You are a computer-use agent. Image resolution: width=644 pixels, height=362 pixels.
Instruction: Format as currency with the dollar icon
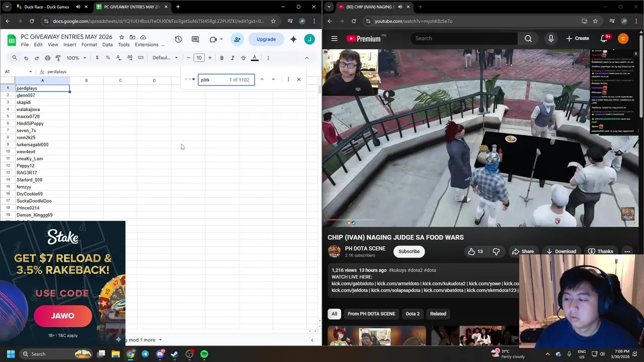(x=97, y=58)
